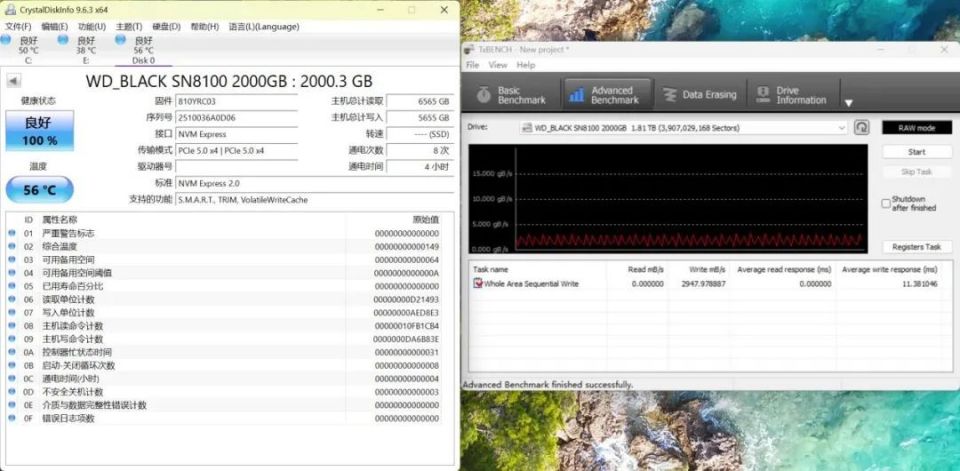The width and height of the screenshot is (960, 471).
Task: Click the 支持的功能 S.M.A.R.T., TRIM field
Action: coord(315,200)
